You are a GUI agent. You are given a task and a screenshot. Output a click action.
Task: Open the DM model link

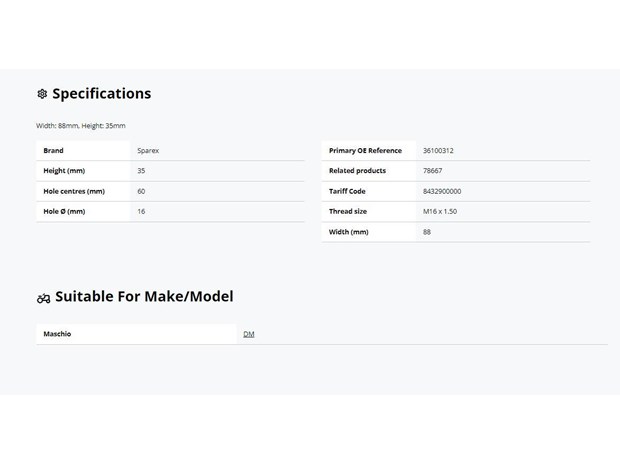249,334
